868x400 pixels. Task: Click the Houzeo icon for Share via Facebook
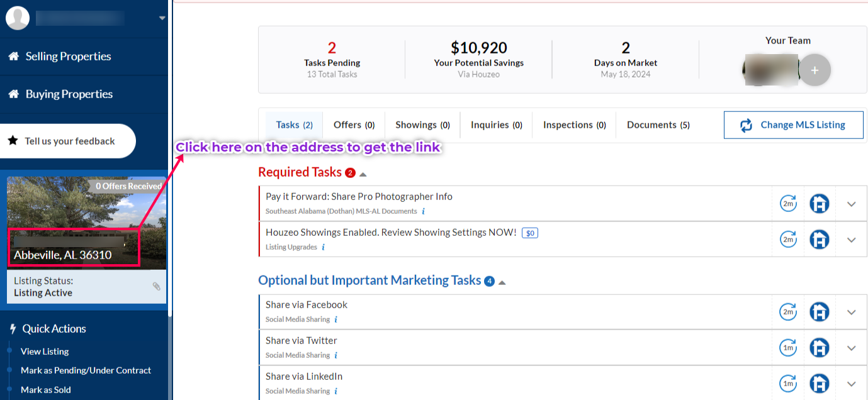(819, 312)
